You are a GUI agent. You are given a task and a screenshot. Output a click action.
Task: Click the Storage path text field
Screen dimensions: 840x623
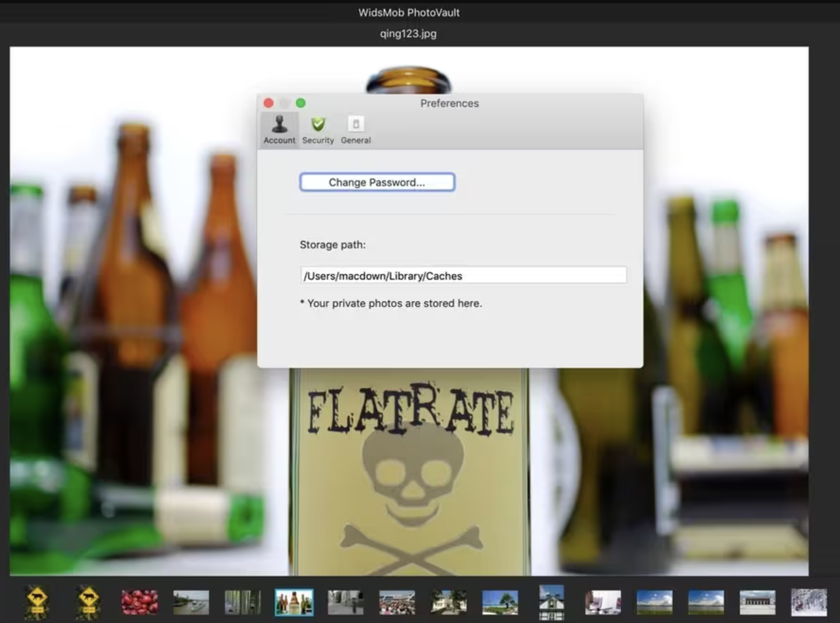463,276
